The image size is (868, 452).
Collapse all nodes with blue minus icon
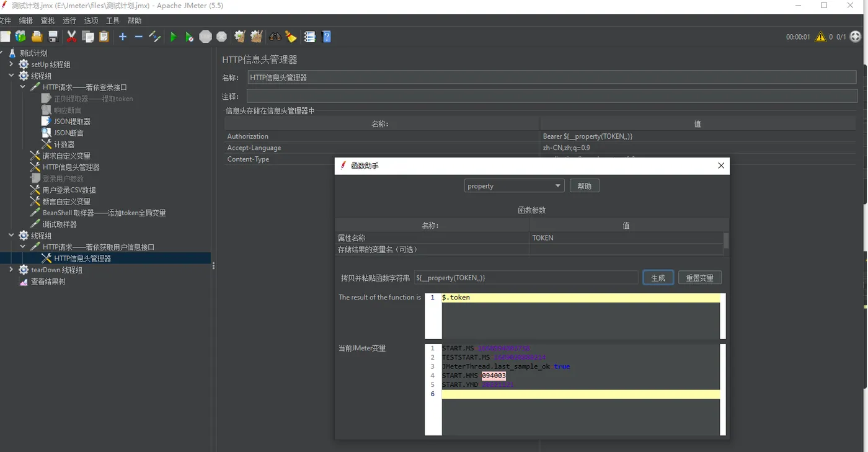138,37
